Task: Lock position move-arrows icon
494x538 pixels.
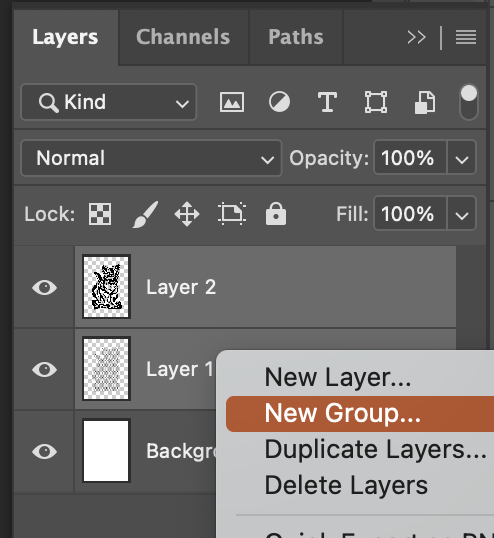Action: pos(187,214)
